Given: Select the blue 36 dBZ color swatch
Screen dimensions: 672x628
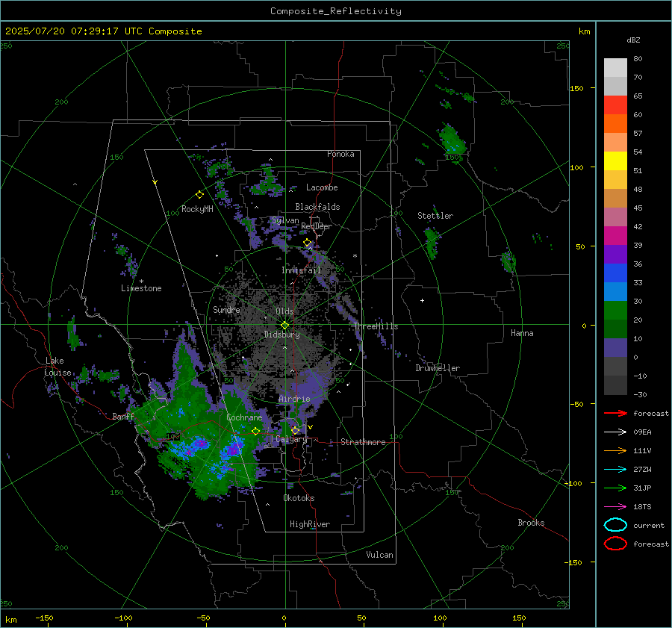Looking at the screenshot, I should 615,273.
